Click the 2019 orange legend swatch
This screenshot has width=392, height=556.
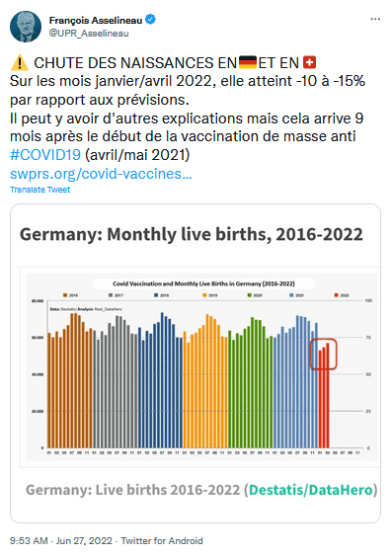[204, 295]
